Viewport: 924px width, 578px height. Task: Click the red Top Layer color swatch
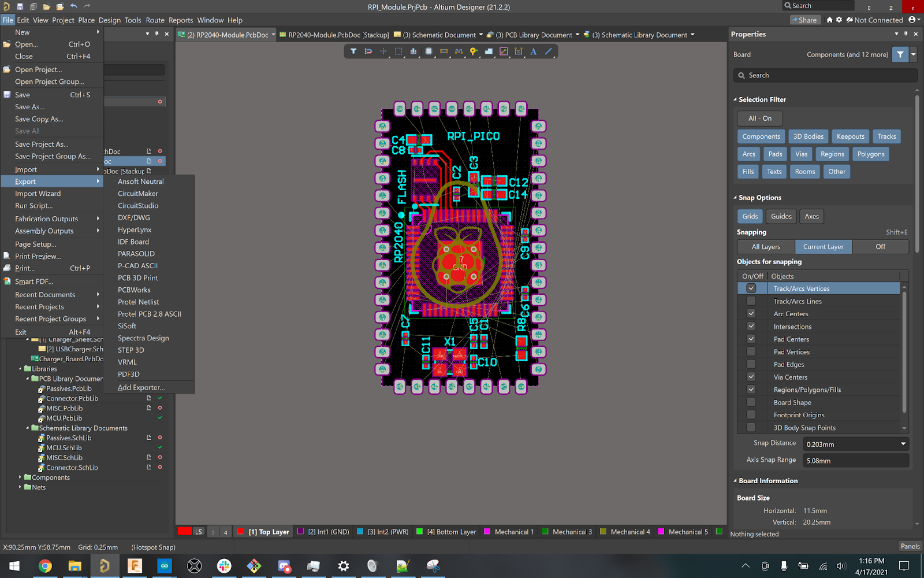pos(240,532)
